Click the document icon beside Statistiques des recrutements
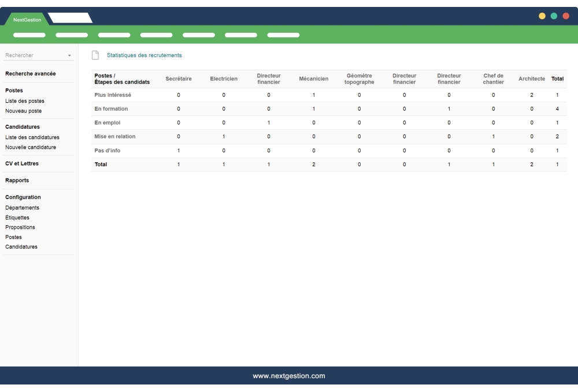The image size is (578, 392). [96, 55]
